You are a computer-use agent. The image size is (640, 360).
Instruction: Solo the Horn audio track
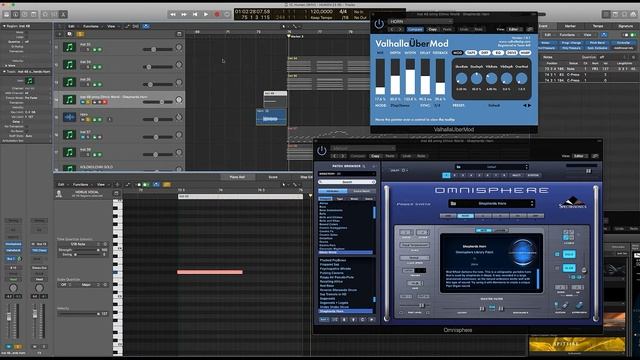[x=88, y=120]
